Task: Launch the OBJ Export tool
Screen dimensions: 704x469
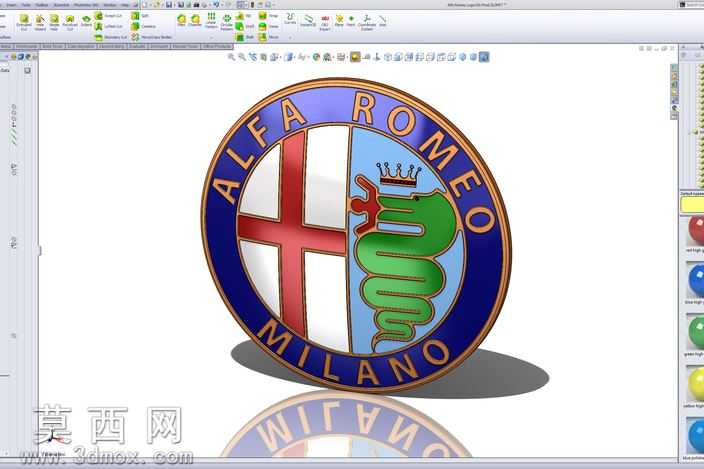Action: [x=325, y=22]
